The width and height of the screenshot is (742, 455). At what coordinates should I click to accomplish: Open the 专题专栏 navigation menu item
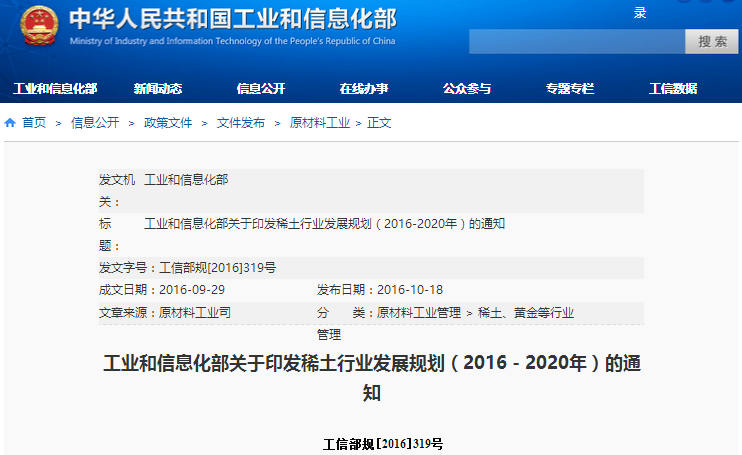570,88
